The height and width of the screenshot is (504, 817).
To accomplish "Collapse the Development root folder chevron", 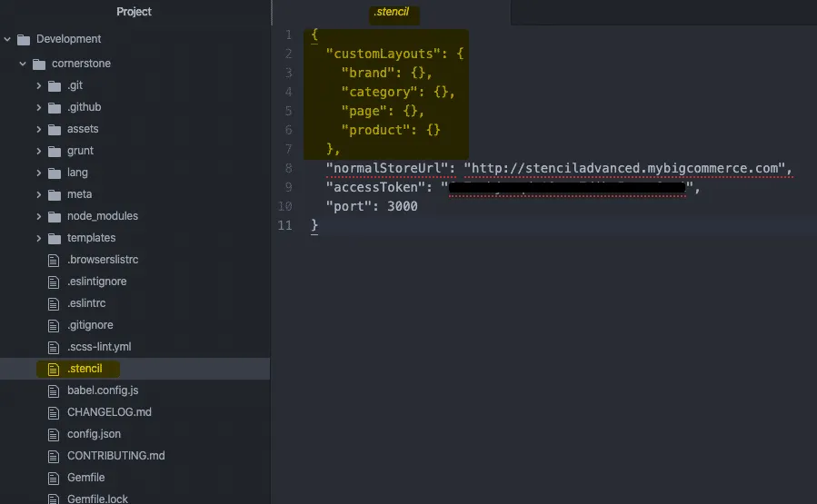I will coord(7,39).
